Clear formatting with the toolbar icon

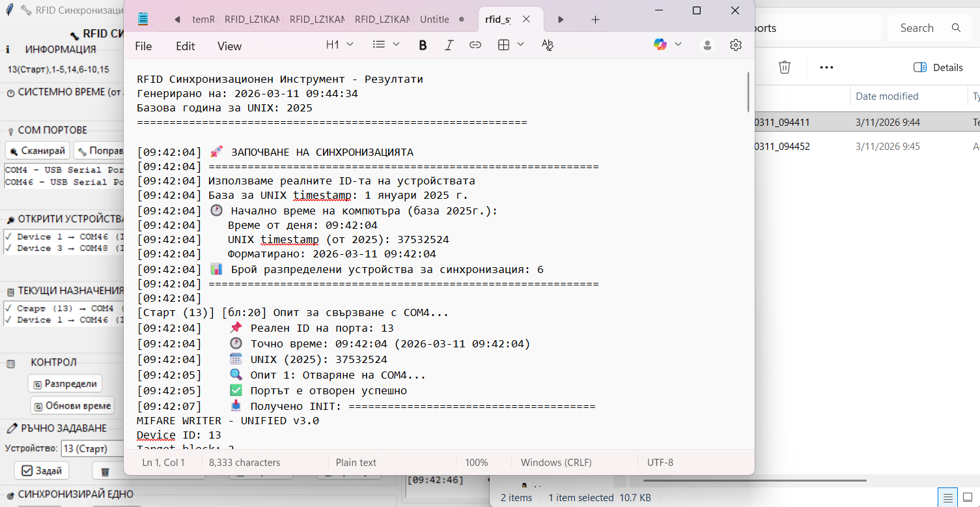point(547,45)
